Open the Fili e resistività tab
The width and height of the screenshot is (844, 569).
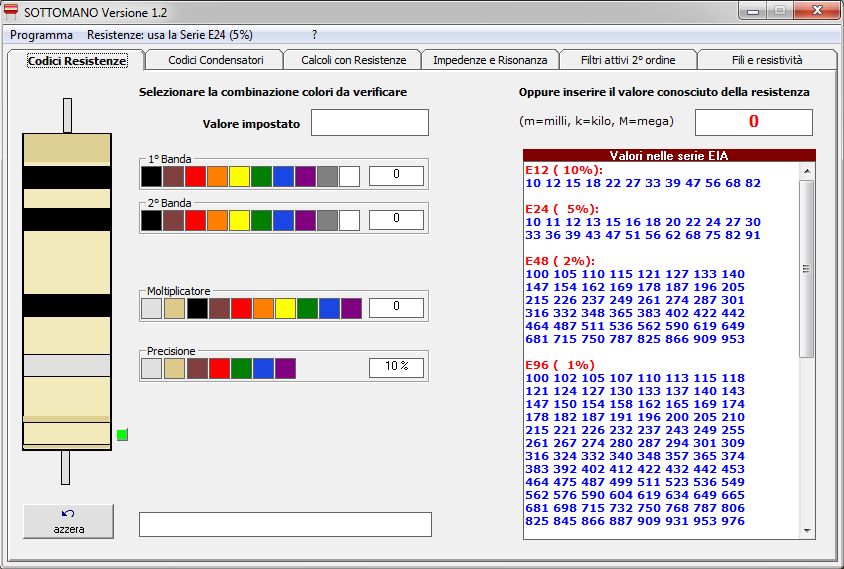click(x=765, y=60)
